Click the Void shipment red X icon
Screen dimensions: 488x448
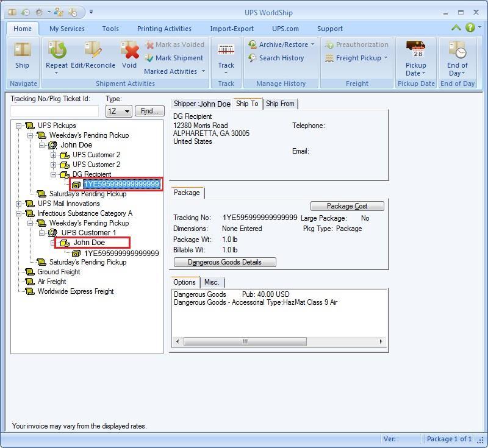click(x=129, y=50)
